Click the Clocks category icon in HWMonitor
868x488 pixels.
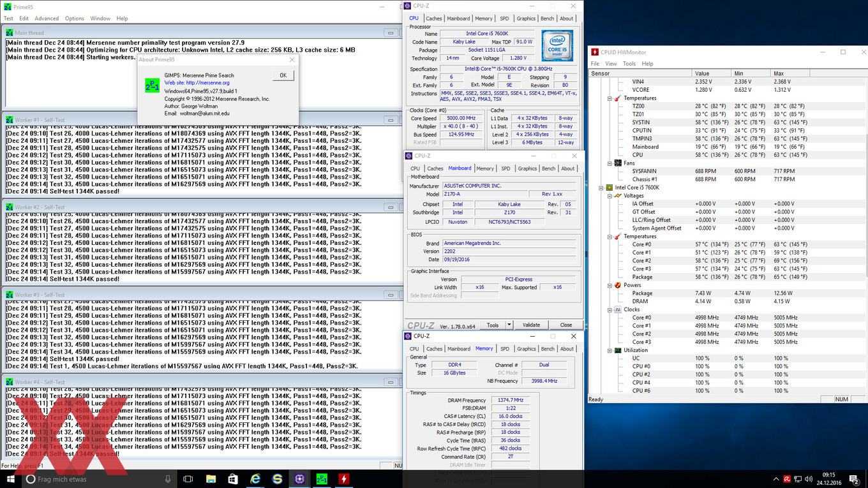pyautogui.click(x=617, y=309)
